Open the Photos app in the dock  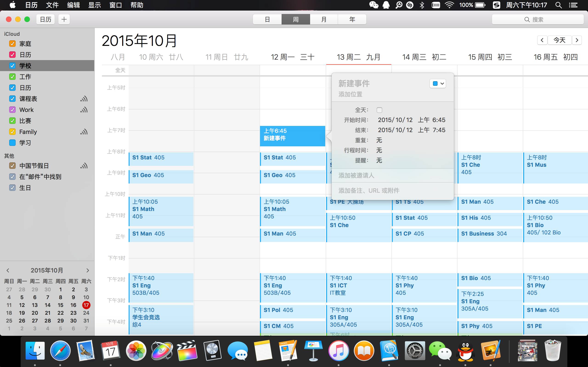point(136,351)
